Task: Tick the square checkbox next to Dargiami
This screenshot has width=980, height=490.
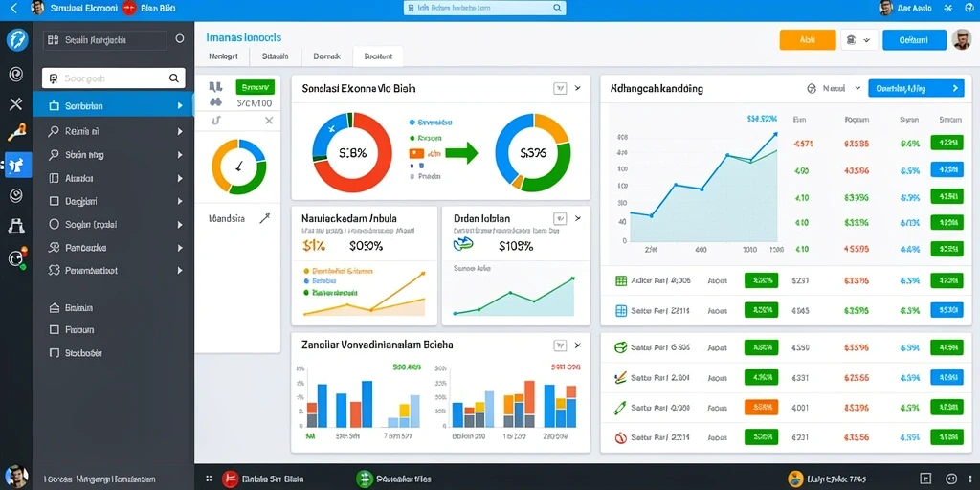Action: (54, 202)
